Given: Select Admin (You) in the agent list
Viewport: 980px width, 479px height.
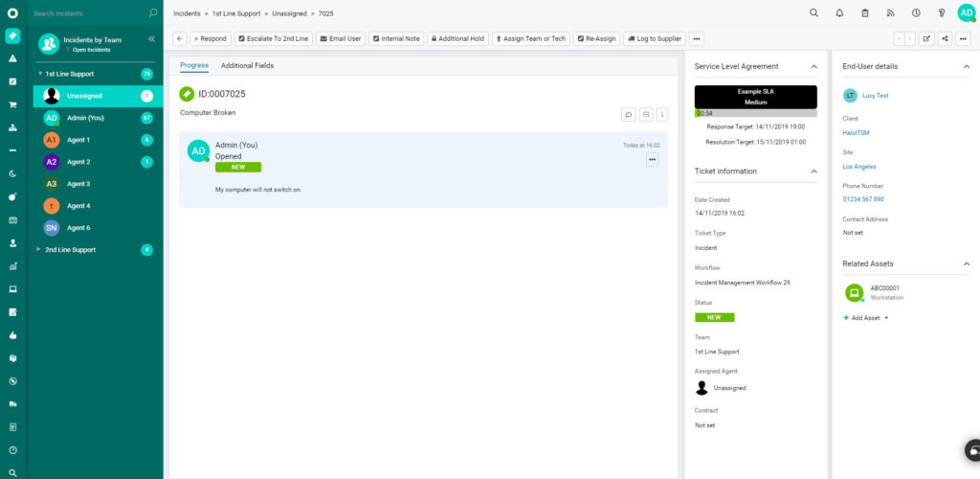Looking at the screenshot, I should (99, 118).
